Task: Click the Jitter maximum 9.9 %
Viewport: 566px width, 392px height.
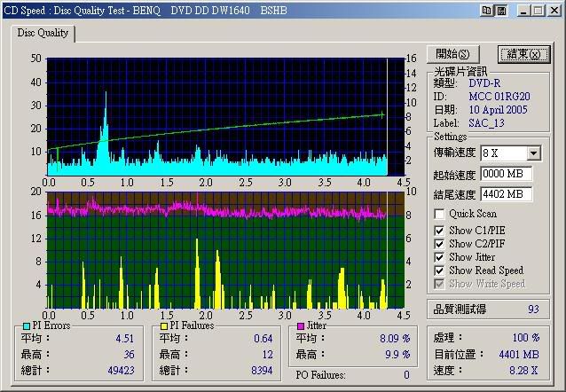Action: pos(397,355)
